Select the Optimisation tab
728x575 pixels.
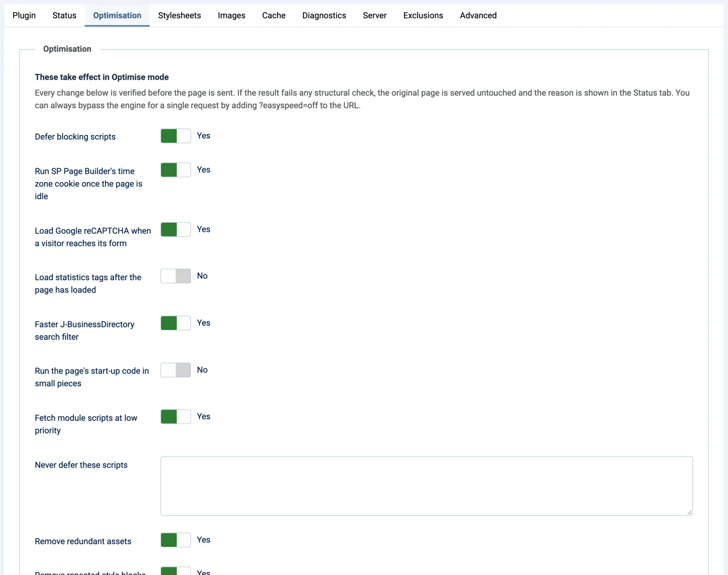pyautogui.click(x=117, y=15)
